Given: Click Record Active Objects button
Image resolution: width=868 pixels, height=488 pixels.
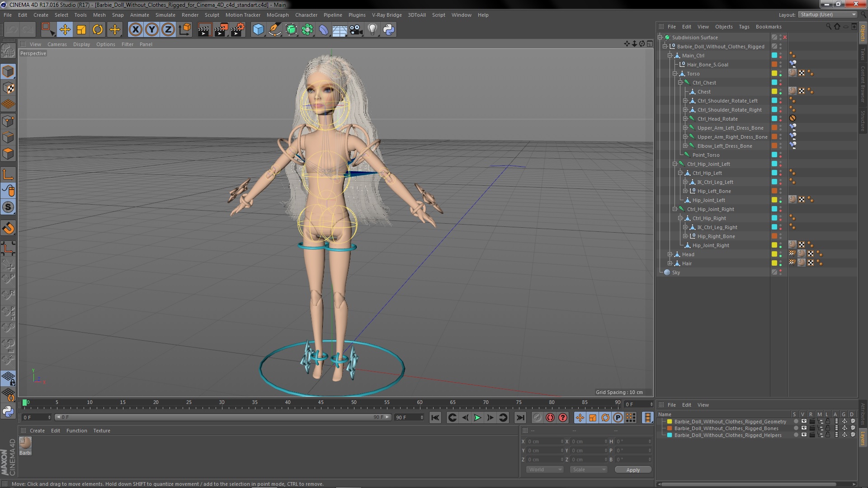Looking at the screenshot, I should coord(538,418).
